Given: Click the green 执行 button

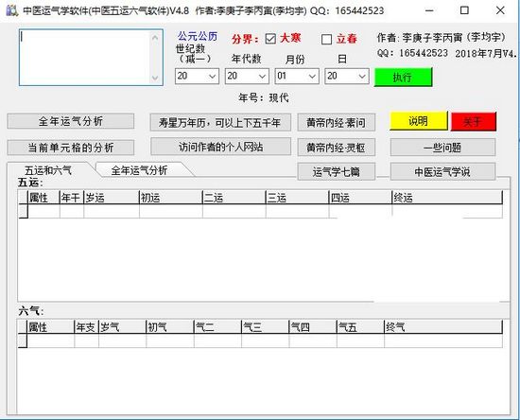Looking at the screenshot, I should 403,78.
